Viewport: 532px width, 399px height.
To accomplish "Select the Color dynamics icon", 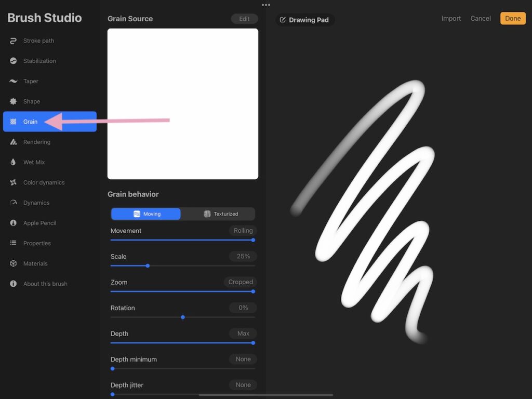I will click(14, 182).
